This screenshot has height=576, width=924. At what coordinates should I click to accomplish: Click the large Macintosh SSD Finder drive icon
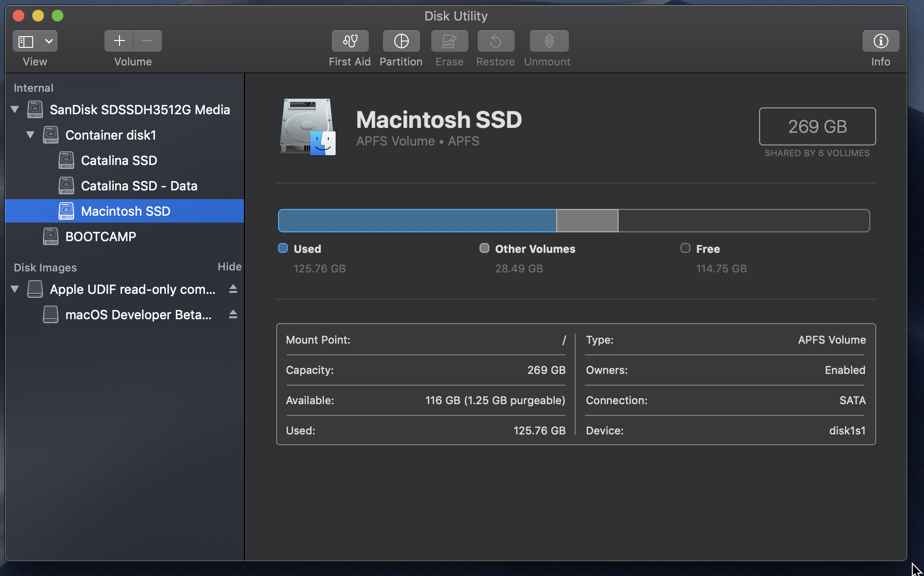point(307,127)
